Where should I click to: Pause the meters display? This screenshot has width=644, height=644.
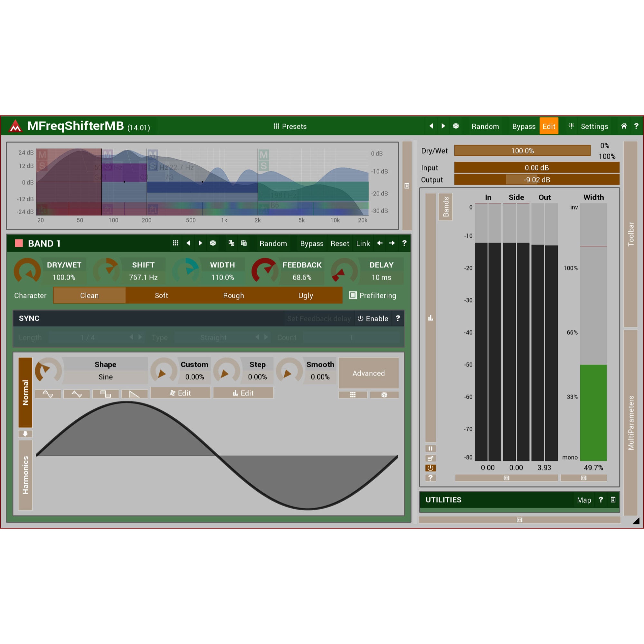[430, 449]
